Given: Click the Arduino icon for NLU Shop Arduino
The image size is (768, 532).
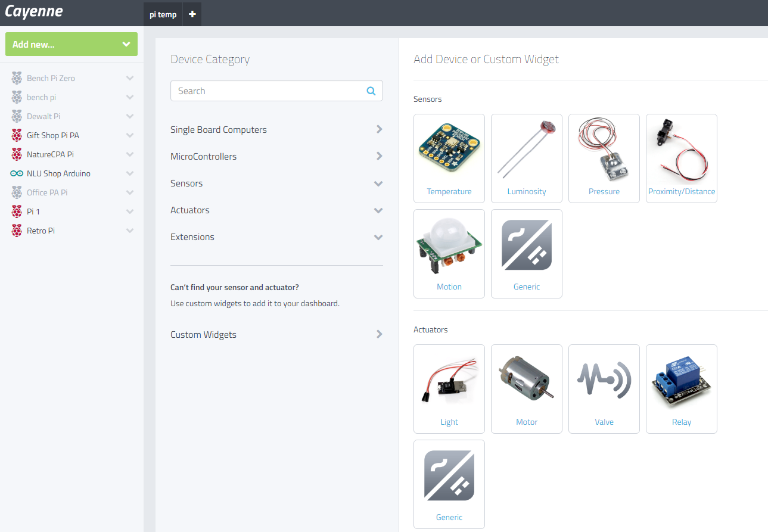Looking at the screenshot, I should 17,173.
